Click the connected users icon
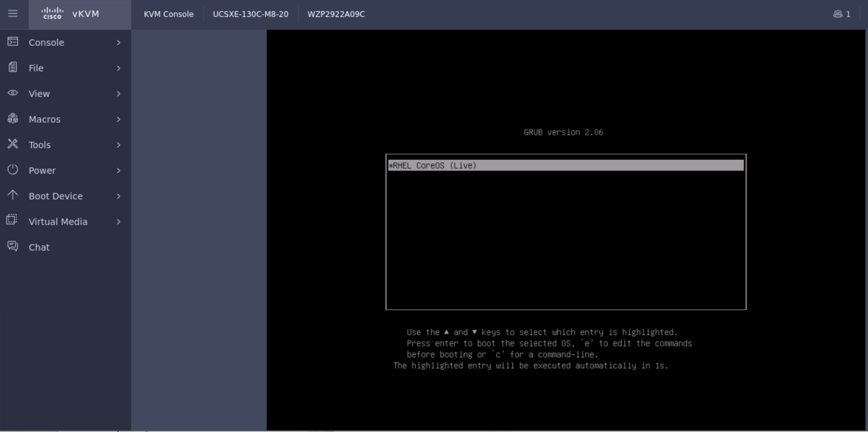The image size is (868, 432). (838, 14)
